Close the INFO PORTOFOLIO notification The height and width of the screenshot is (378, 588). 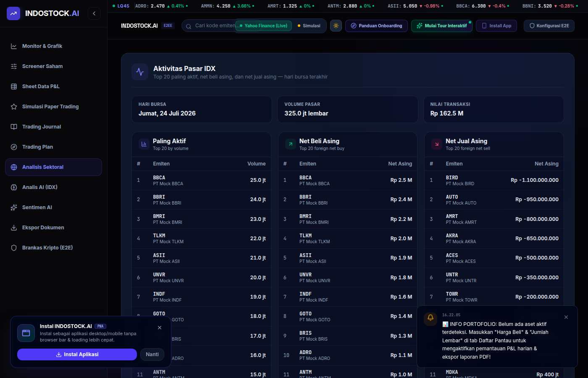(x=566, y=317)
